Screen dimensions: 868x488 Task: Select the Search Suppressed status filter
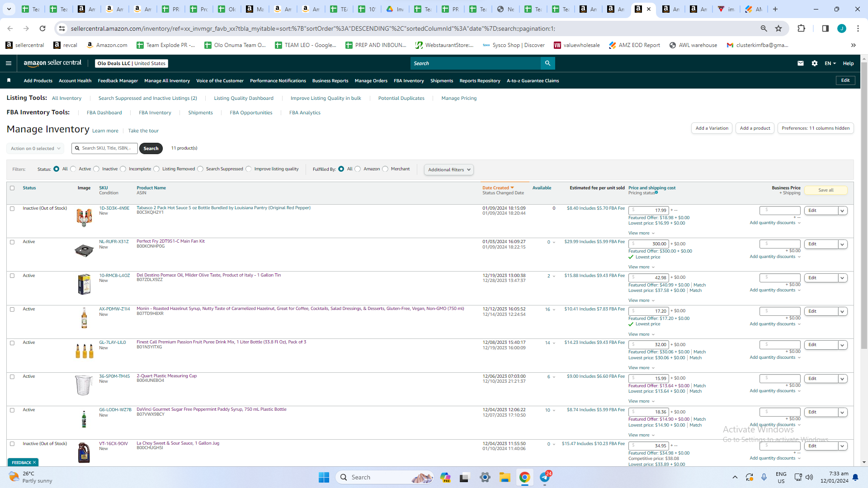click(200, 169)
